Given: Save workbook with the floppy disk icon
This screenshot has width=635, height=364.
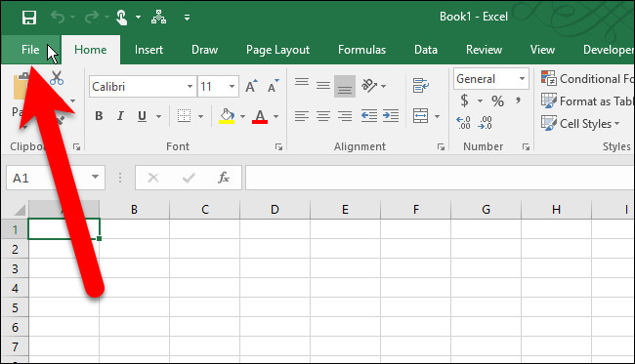Looking at the screenshot, I should pyautogui.click(x=28, y=18).
